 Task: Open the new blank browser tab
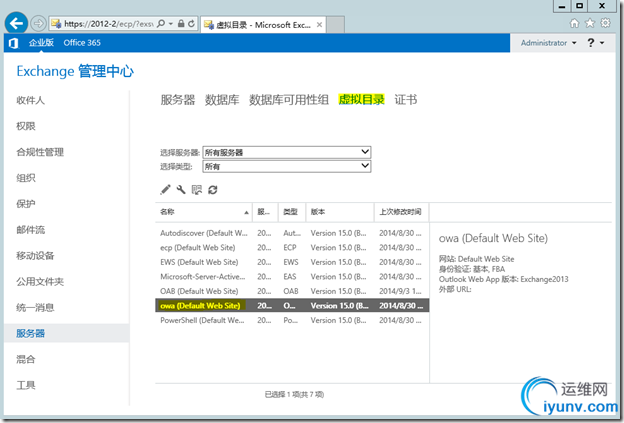click(335, 25)
